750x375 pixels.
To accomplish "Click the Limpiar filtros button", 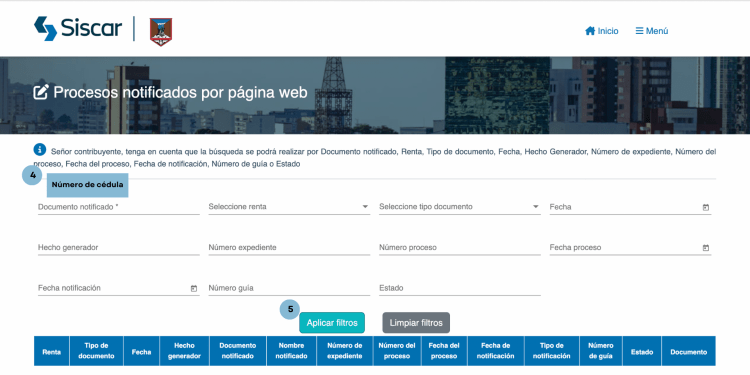I will click(x=416, y=323).
